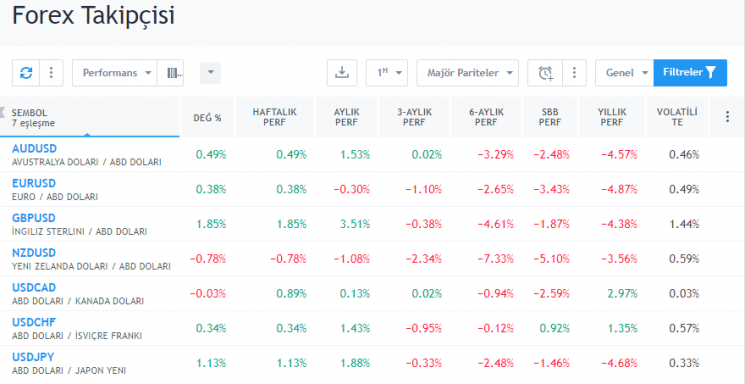Click the download export icon
Viewport: 745px width, 384px height.
(x=342, y=73)
